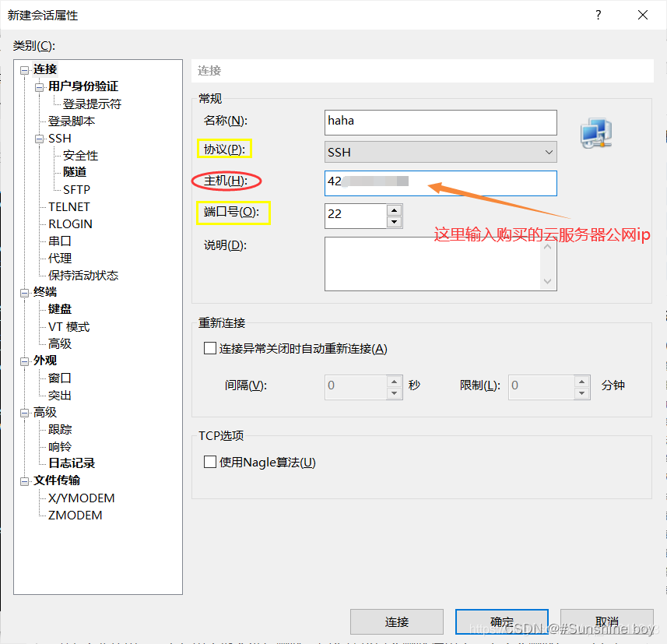Select 突出 under 外观
The height and width of the screenshot is (644, 667).
pyautogui.click(x=60, y=396)
